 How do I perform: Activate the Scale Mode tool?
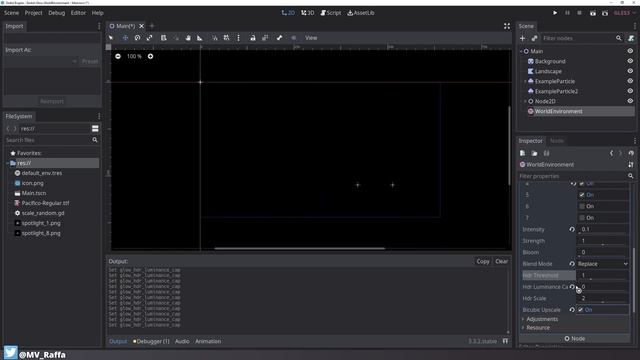[149, 38]
